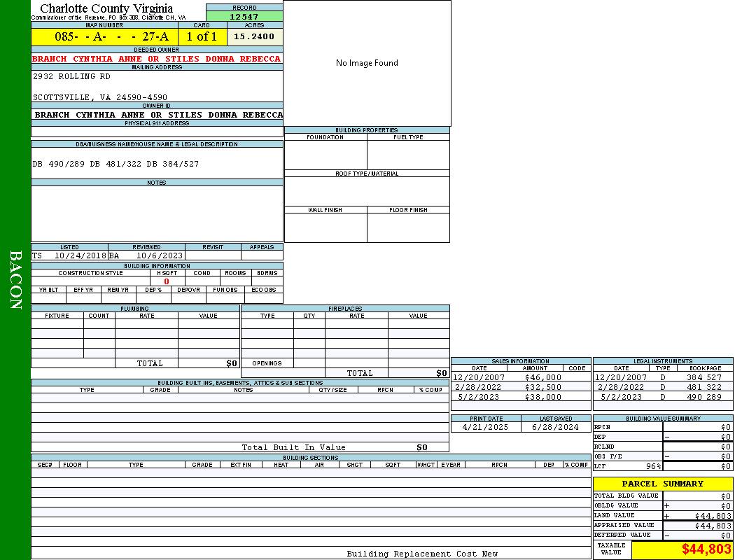Screen dimensions: 735x560
Task: Select the 5/2/2023 sale amount $38,000
Action: tap(542, 397)
